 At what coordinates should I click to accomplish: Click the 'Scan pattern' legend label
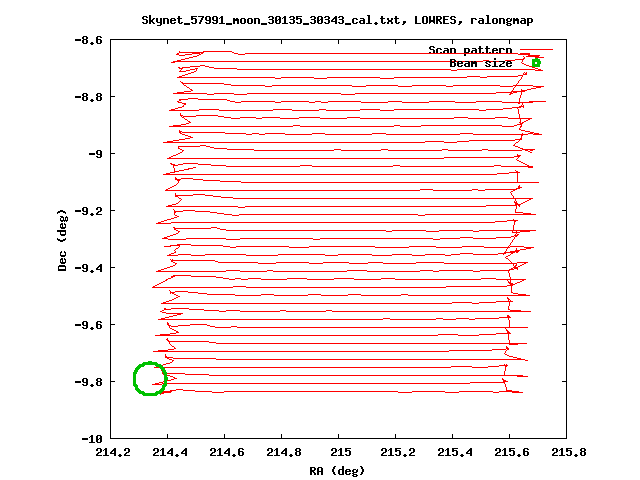[470, 50]
